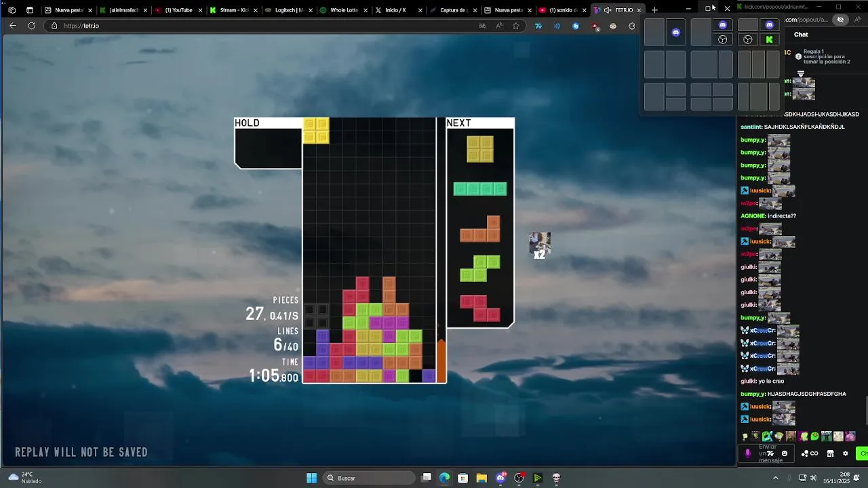Screen dimensions: 868x488
Task: Toggle the purple microphone in chat input
Action: [x=748, y=454]
